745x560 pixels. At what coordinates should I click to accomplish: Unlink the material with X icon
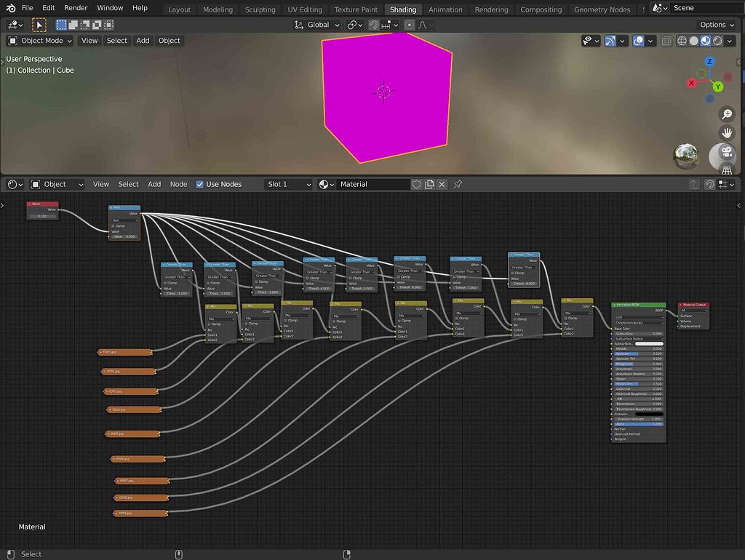(x=442, y=184)
